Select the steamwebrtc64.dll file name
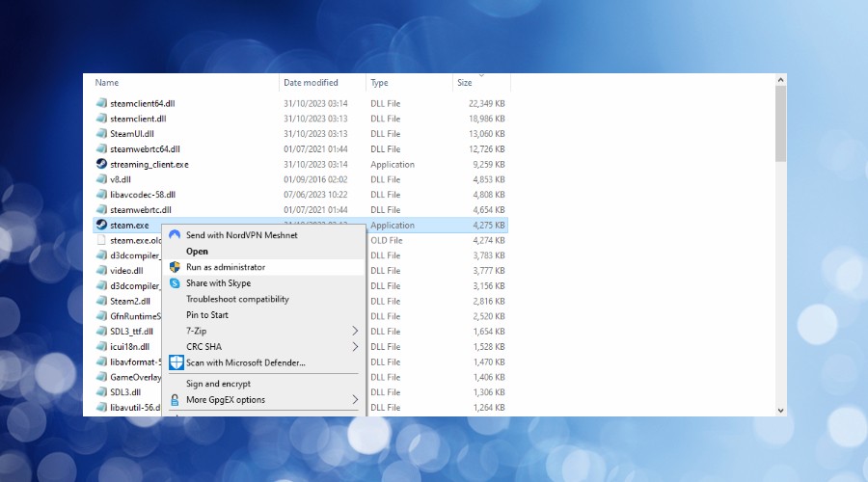868x482 pixels. tap(145, 148)
